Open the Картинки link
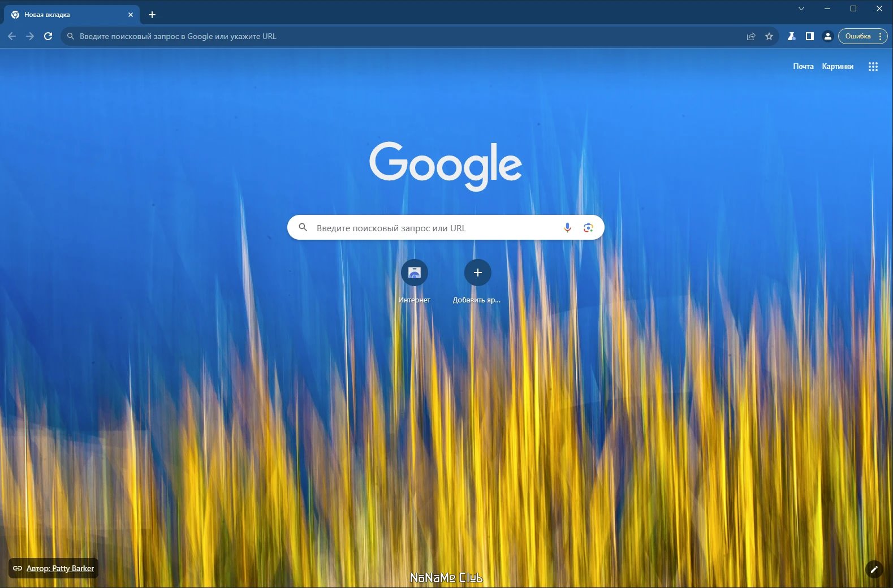Image resolution: width=893 pixels, height=588 pixels. (838, 66)
